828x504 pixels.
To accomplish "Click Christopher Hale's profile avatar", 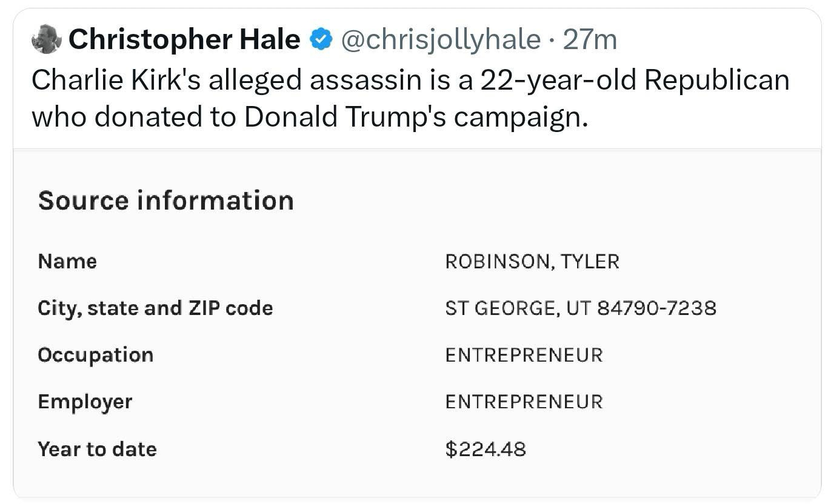I will (46, 39).
